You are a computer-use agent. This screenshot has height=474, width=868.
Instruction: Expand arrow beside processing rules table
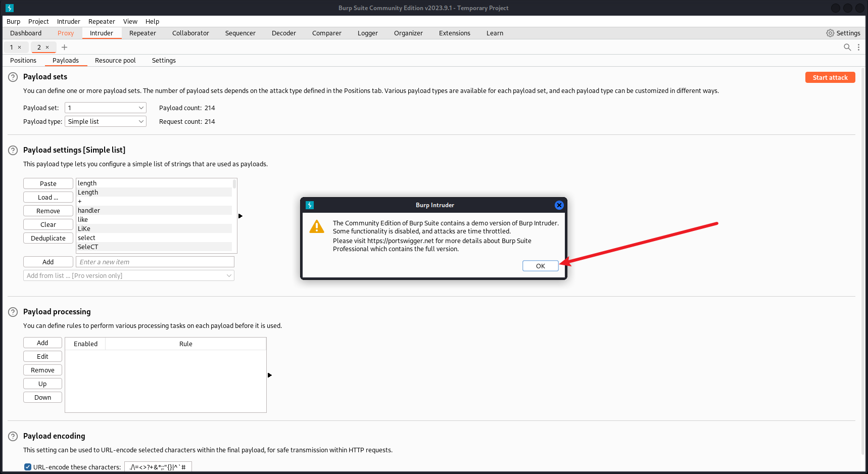coord(270,375)
